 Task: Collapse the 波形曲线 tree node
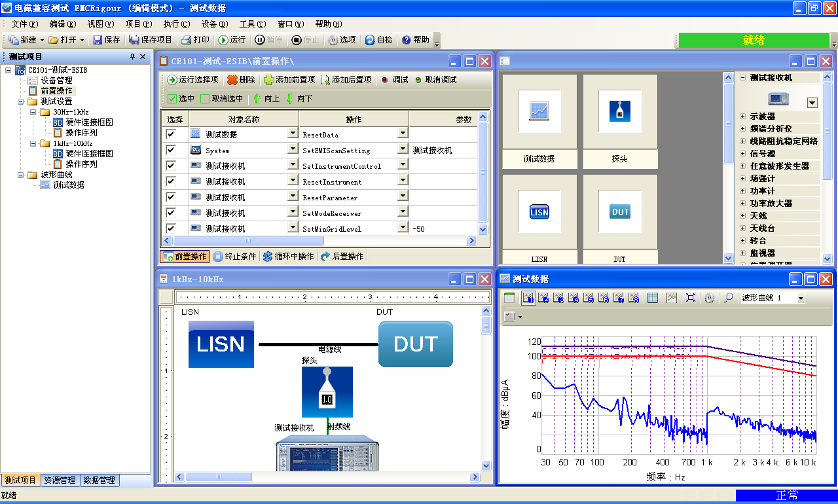(21, 175)
